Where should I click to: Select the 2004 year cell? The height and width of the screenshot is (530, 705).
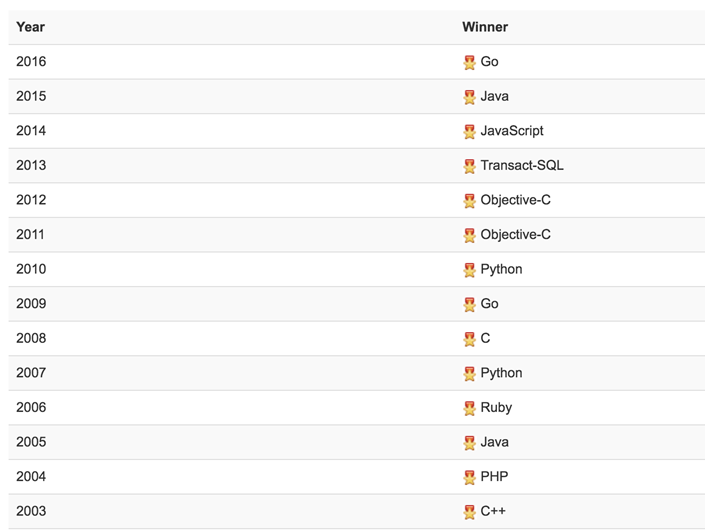(31, 477)
